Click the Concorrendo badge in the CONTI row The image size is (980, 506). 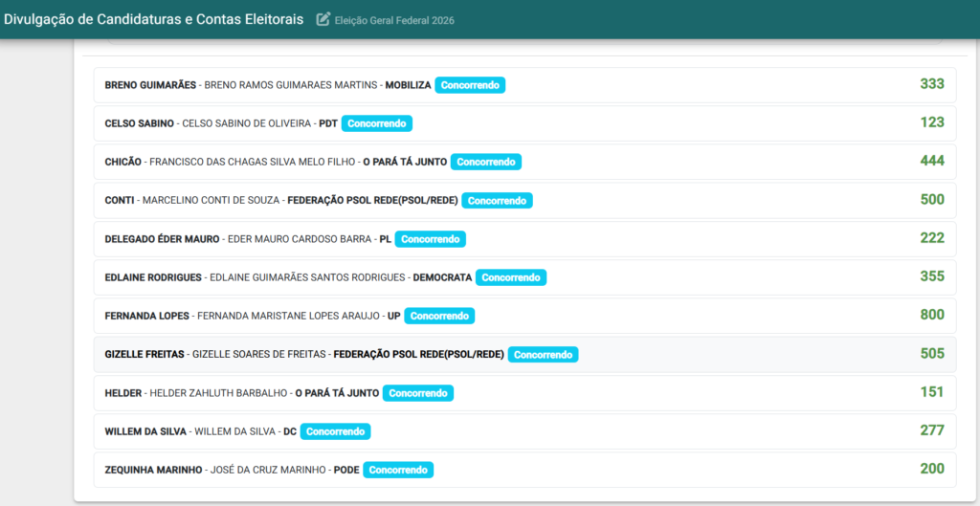pyautogui.click(x=497, y=201)
